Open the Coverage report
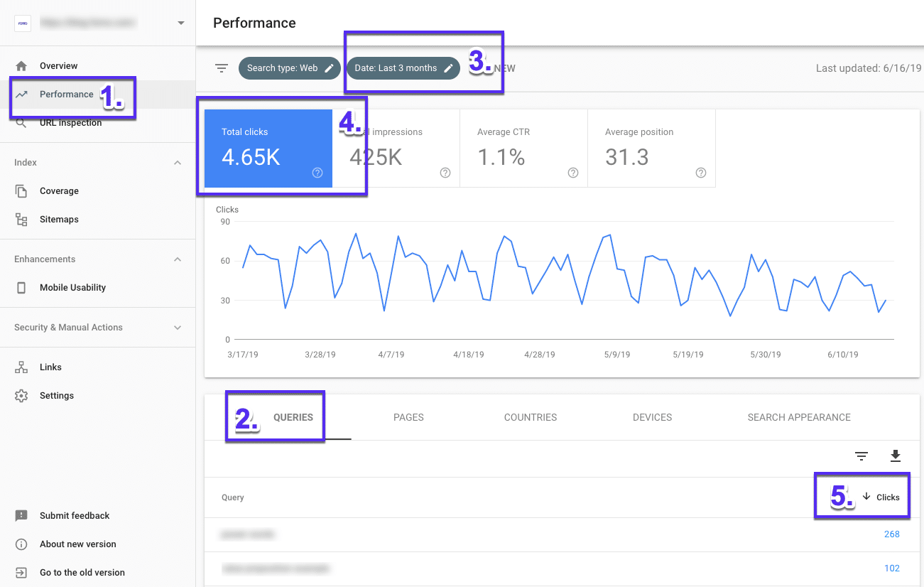 [59, 190]
